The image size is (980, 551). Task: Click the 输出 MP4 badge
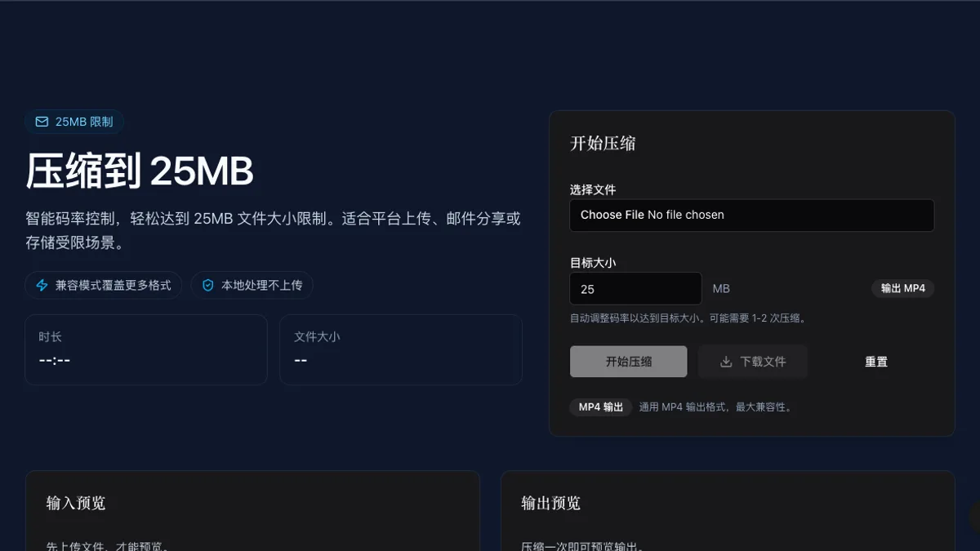point(903,289)
